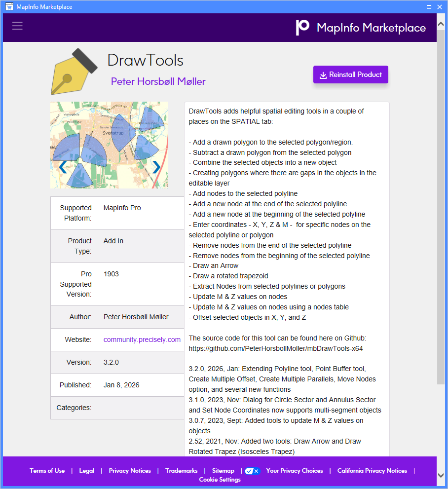The width and height of the screenshot is (448, 489).
Task: Open the Trademarks footer link
Action: click(x=182, y=471)
